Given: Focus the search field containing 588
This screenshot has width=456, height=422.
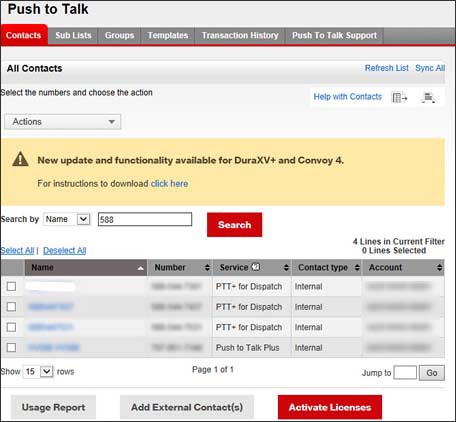Looking at the screenshot, I should 145,219.
